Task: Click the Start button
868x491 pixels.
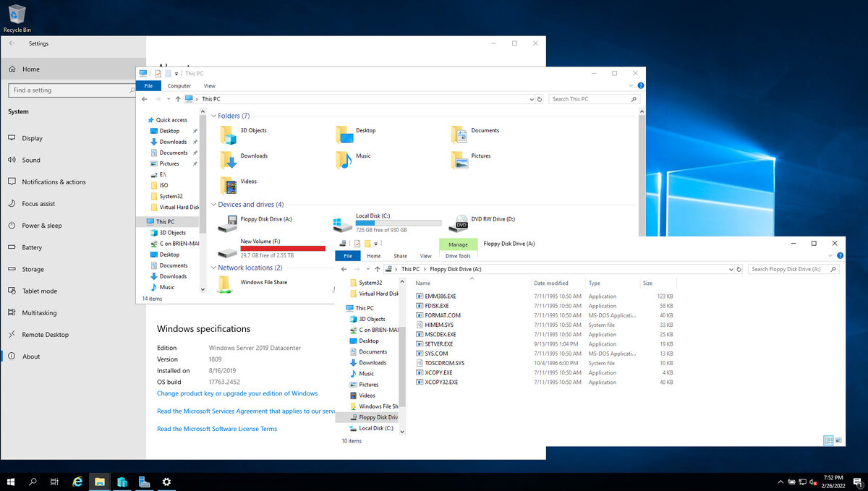Action: pyautogui.click(x=11, y=482)
